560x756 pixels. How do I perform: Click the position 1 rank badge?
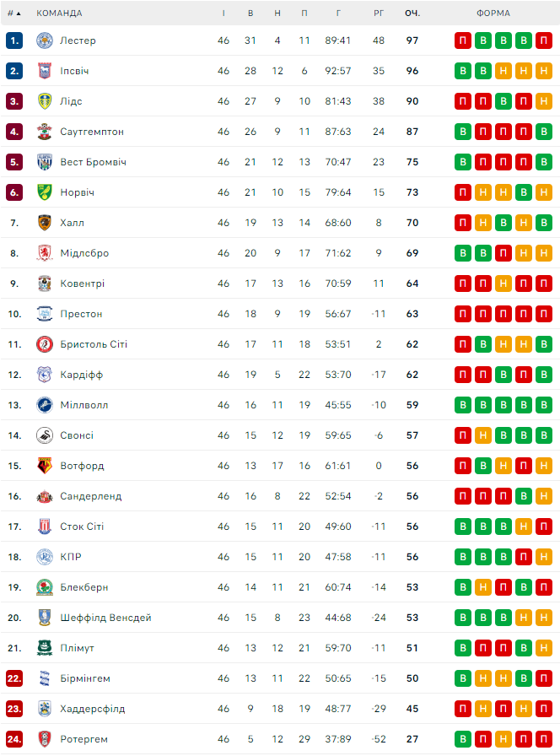click(x=14, y=40)
